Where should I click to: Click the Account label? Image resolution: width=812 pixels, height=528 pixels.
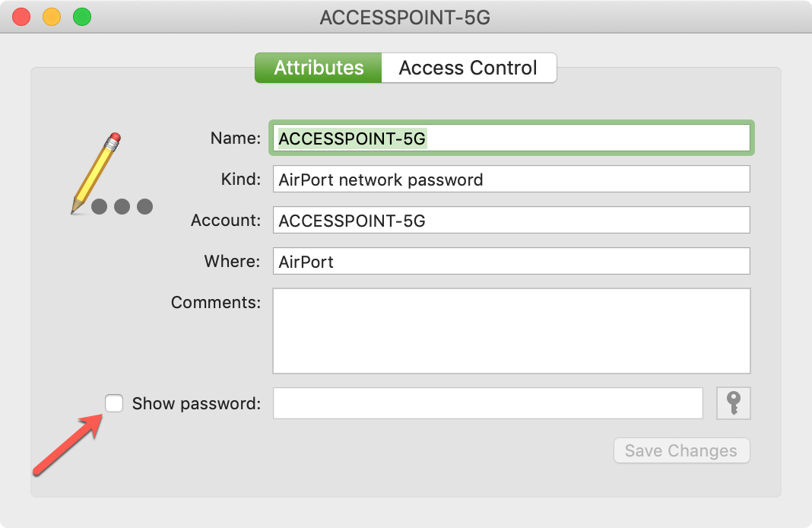pyautogui.click(x=226, y=220)
